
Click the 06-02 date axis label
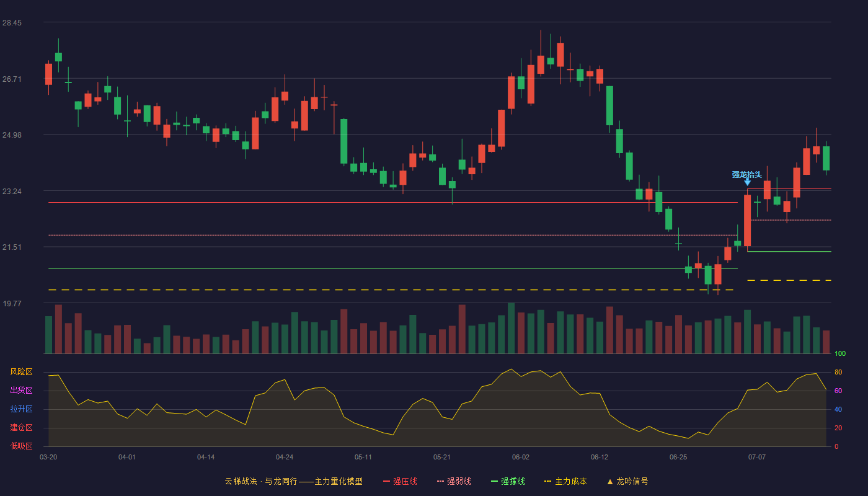tap(521, 457)
